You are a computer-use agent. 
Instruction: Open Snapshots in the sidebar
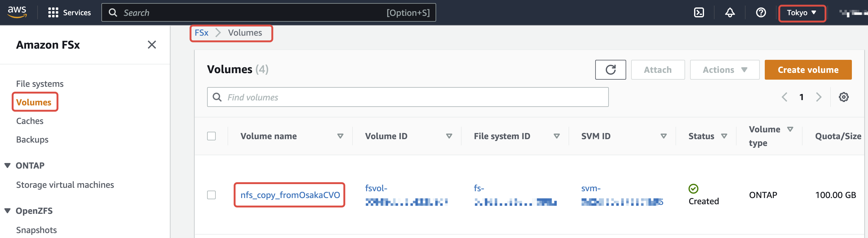pyautogui.click(x=36, y=230)
